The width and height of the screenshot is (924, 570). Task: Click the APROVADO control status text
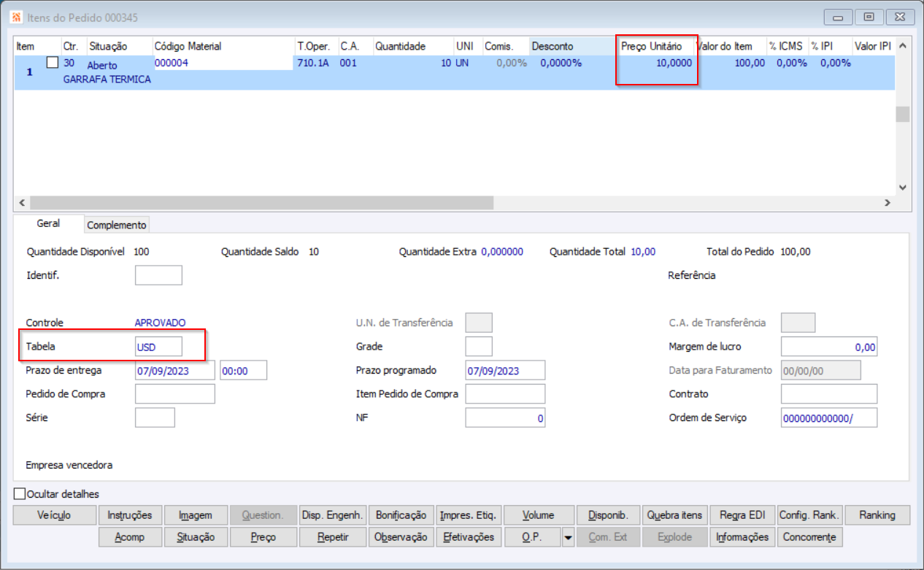pyautogui.click(x=161, y=323)
